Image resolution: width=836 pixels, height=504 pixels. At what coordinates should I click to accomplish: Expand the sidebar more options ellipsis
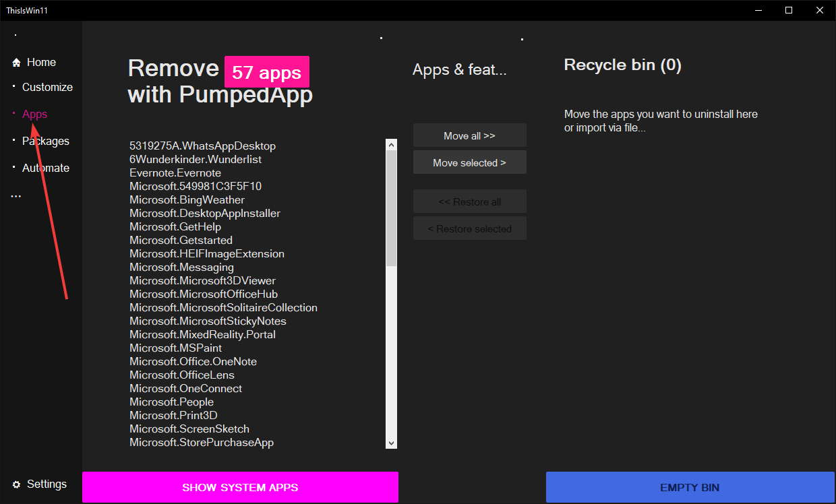coord(16,196)
